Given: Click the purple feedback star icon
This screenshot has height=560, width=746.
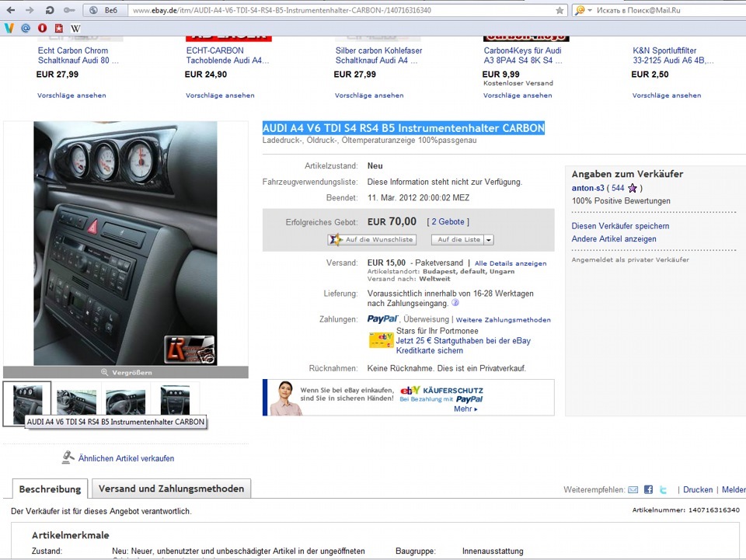Looking at the screenshot, I should tap(632, 188).
